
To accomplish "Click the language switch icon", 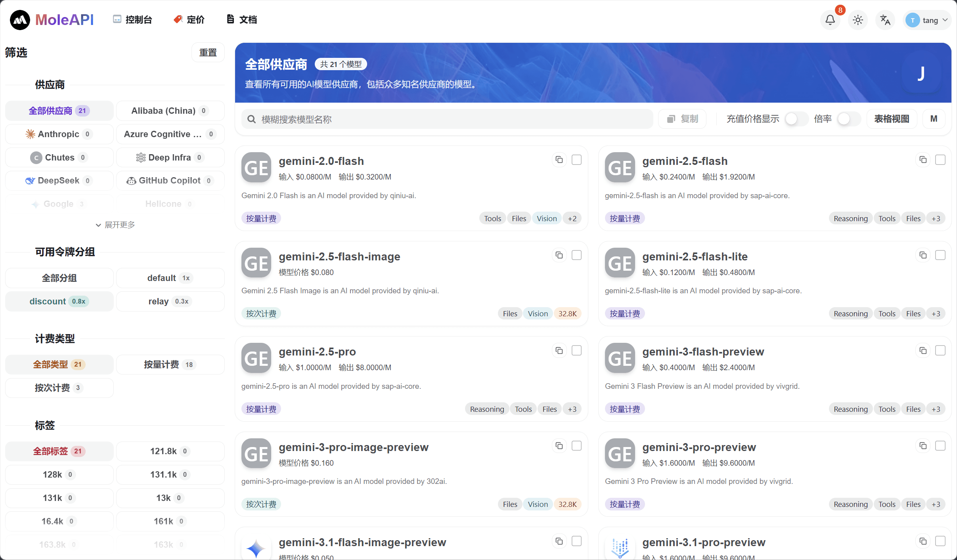I will pos(885,19).
